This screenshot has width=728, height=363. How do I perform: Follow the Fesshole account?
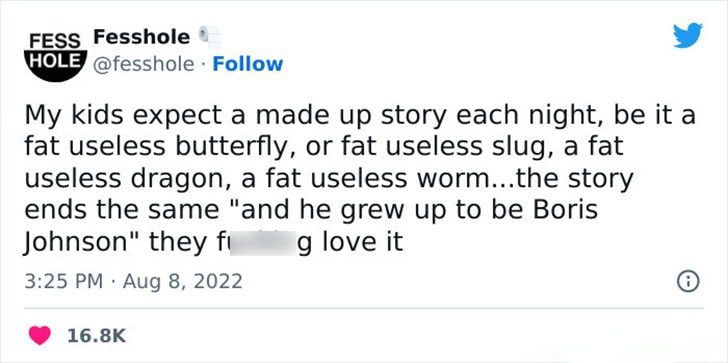pos(247,64)
